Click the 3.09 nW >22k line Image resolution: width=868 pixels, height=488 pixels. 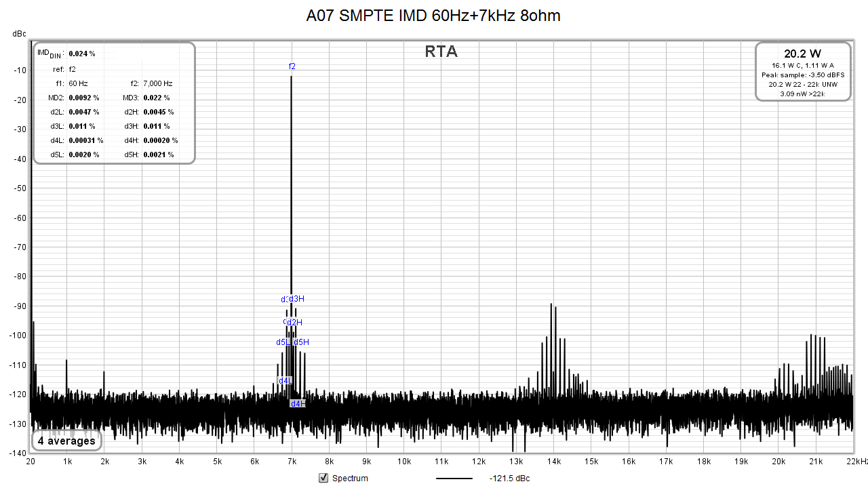(x=803, y=94)
